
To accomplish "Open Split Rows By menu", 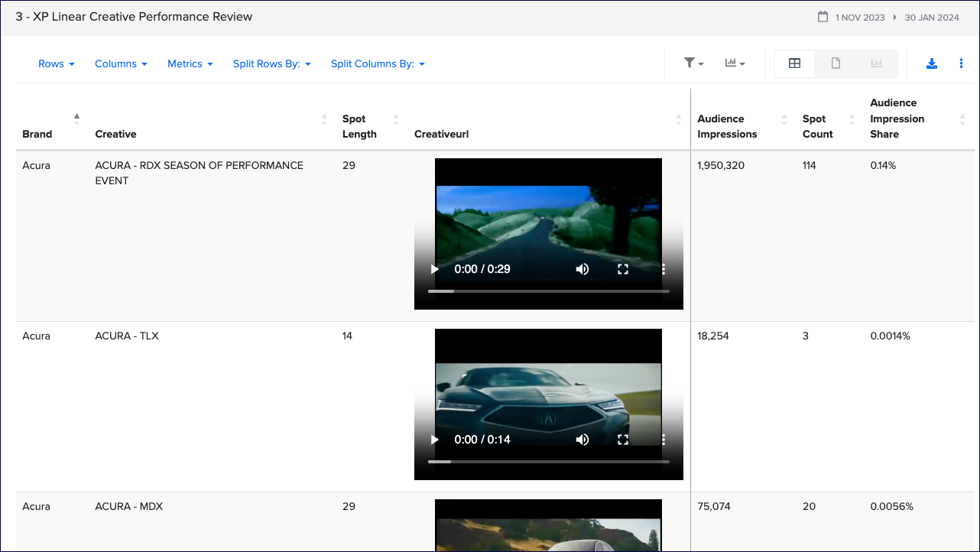I will pos(272,64).
